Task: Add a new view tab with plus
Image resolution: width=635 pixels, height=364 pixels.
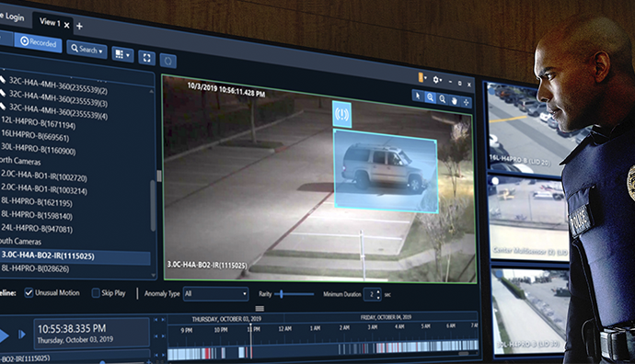Action: (79, 27)
